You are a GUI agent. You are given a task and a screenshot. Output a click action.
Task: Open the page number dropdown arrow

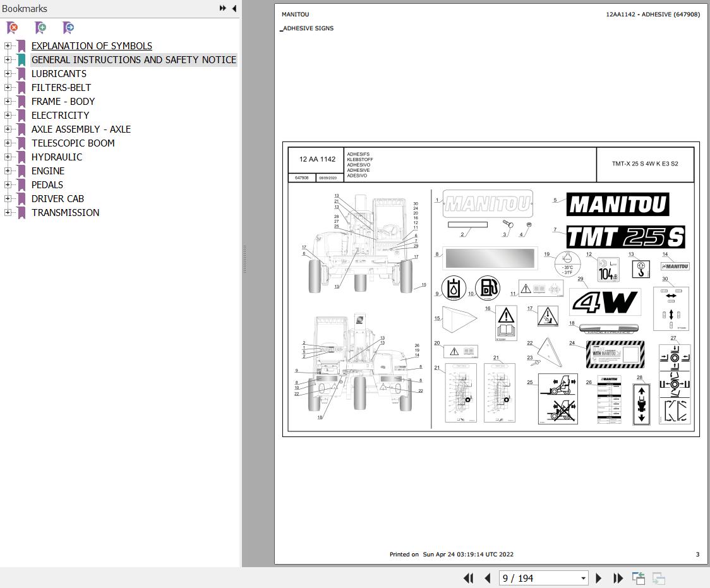click(583, 578)
